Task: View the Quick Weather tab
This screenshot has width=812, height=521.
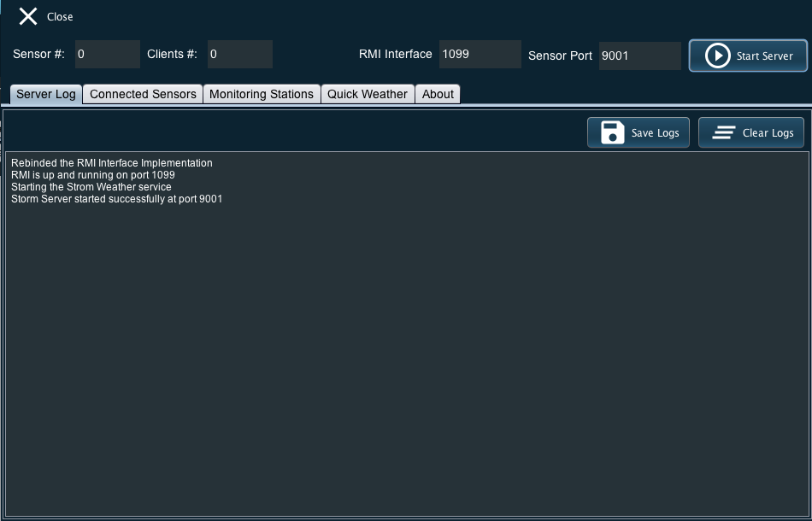Action: pos(368,94)
